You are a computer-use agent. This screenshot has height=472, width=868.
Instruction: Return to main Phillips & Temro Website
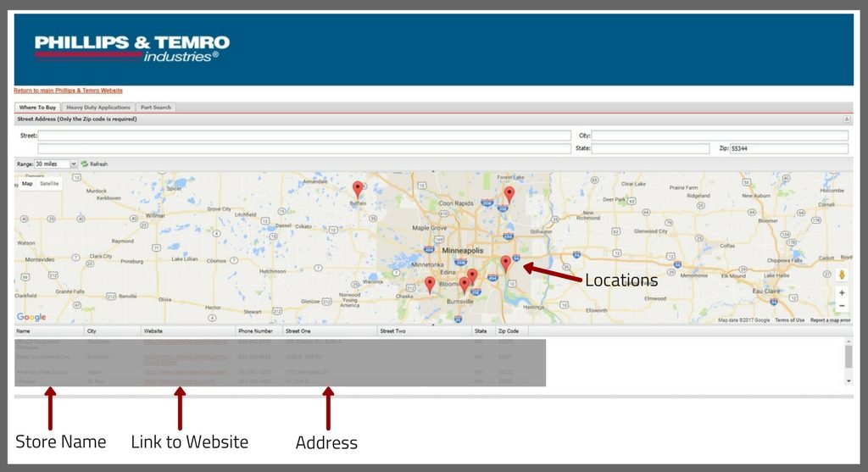tap(68, 90)
